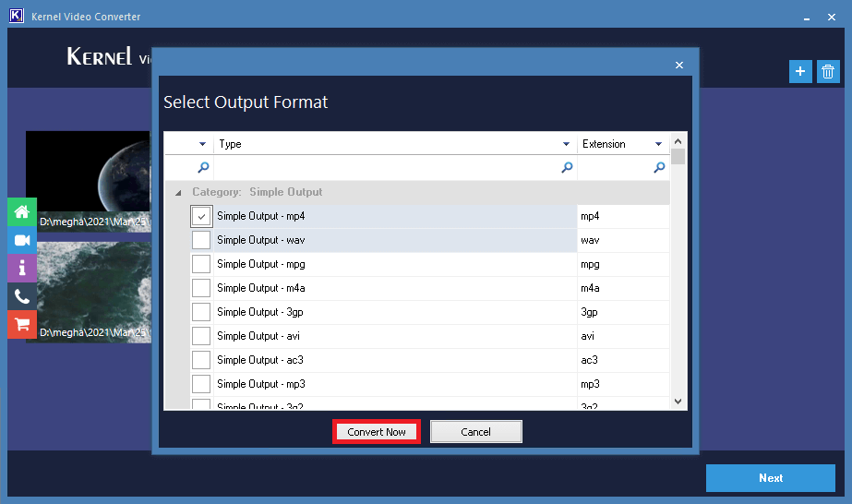Search icon in the Type filter cell
This screenshot has height=504, width=852.
click(x=567, y=167)
